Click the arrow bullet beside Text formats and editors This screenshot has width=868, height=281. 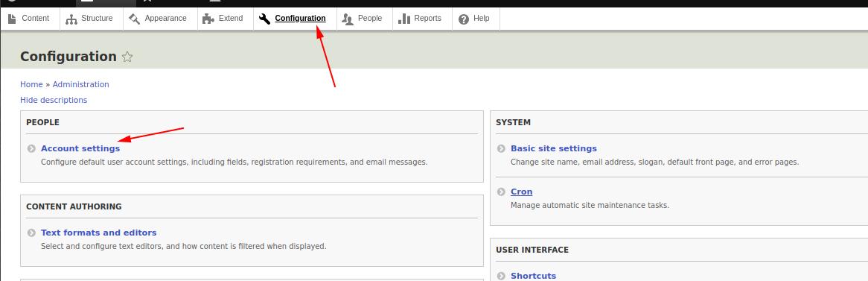coord(31,233)
